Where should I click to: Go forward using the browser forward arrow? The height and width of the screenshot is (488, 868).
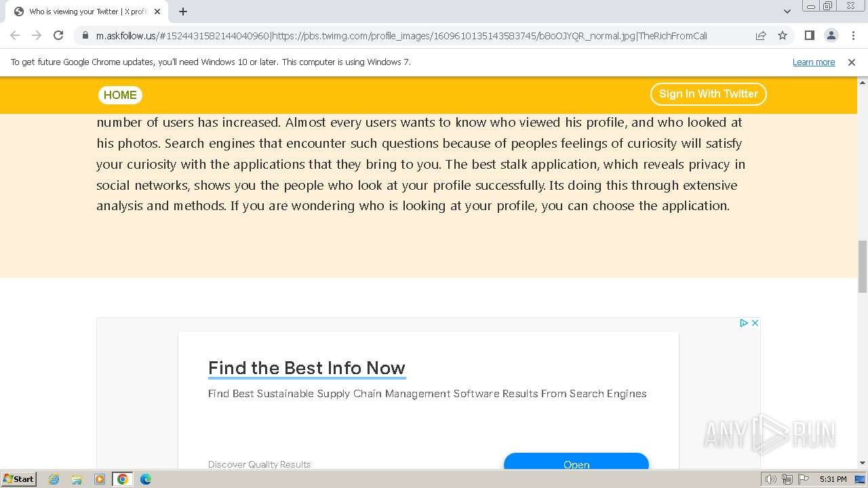pos(37,35)
